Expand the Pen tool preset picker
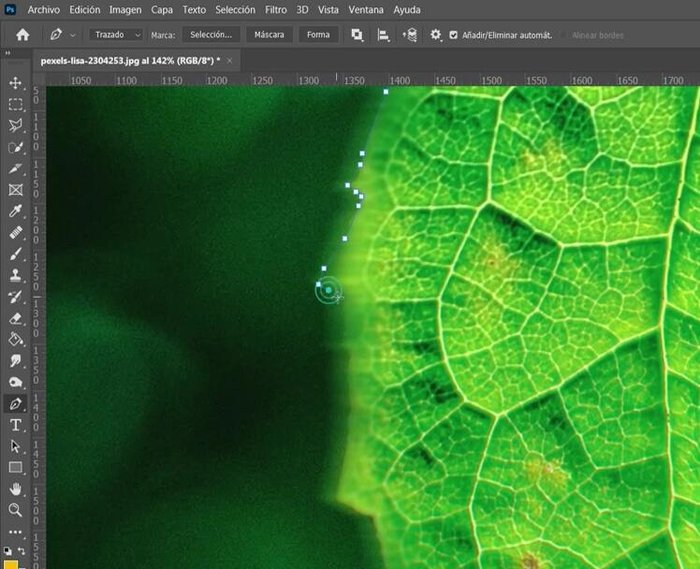This screenshot has height=569, width=700. (x=62, y=35)
